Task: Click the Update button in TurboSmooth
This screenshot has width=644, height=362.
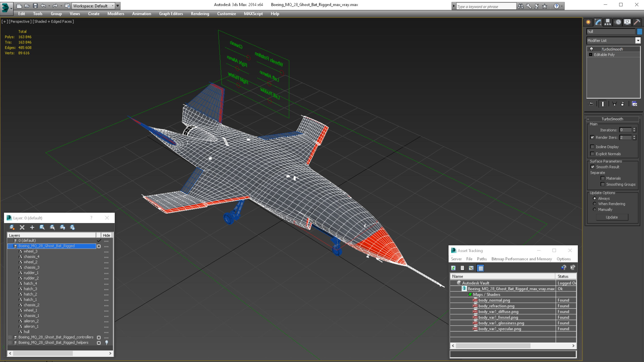Action: [x=612, y=217]
